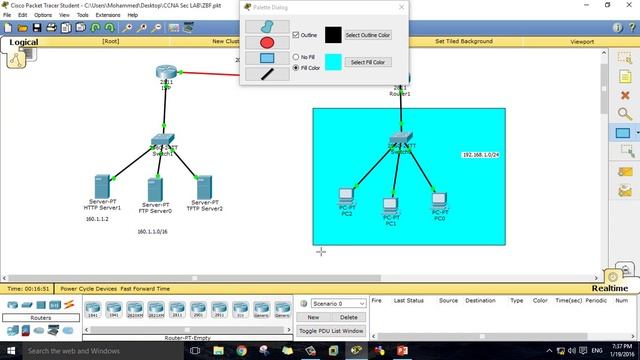Pick the red ellipse shape in Palette
640x360 pixels.
pos(267,42)
